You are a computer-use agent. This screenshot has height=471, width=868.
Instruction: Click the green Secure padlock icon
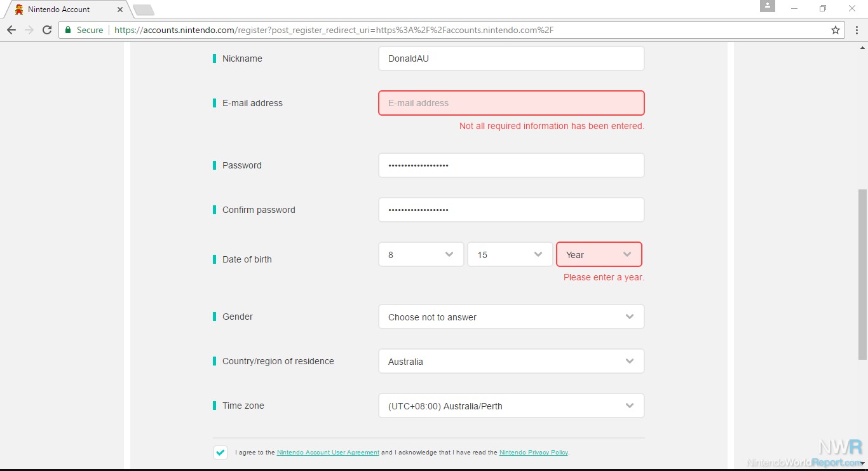68,30
